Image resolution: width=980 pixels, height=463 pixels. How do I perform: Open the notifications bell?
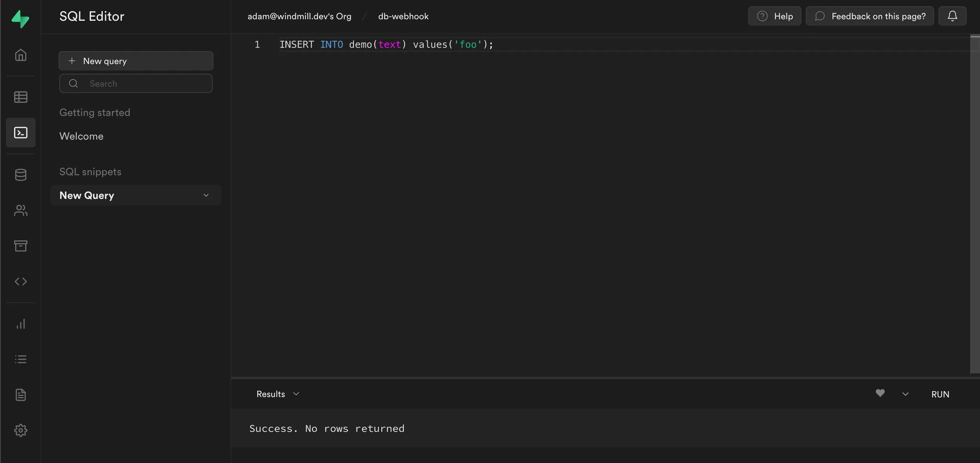tap(952, 16)
